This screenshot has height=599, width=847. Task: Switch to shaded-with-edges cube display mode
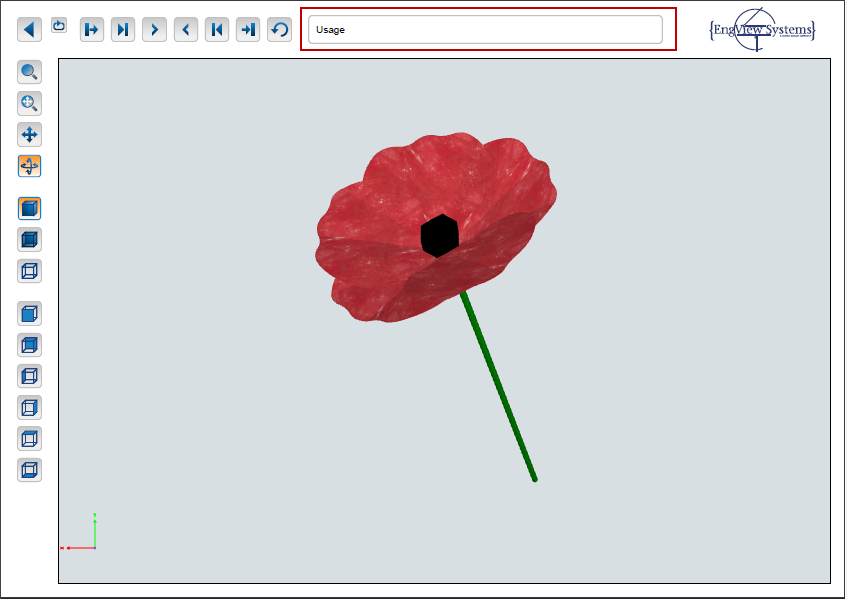(30, 240)
